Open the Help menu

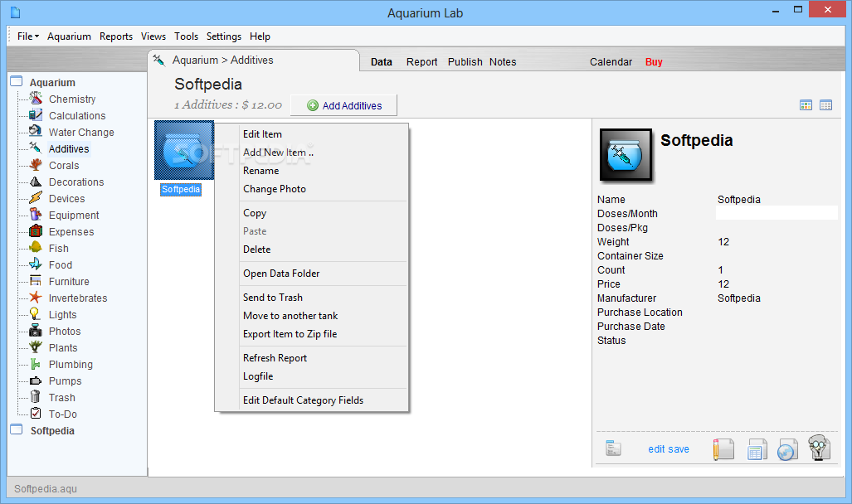[260, 36]
